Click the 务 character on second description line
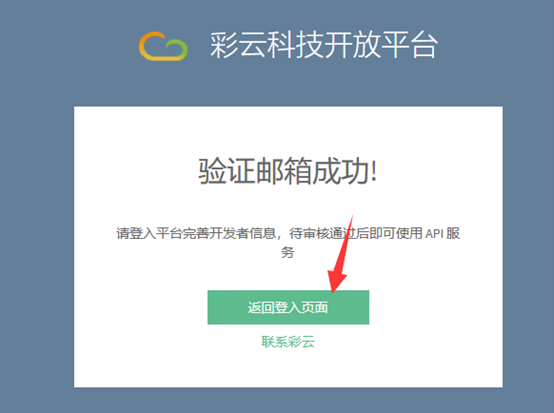Screen dimensions: 554x413 pyautogui.click(x=288, y=253)
